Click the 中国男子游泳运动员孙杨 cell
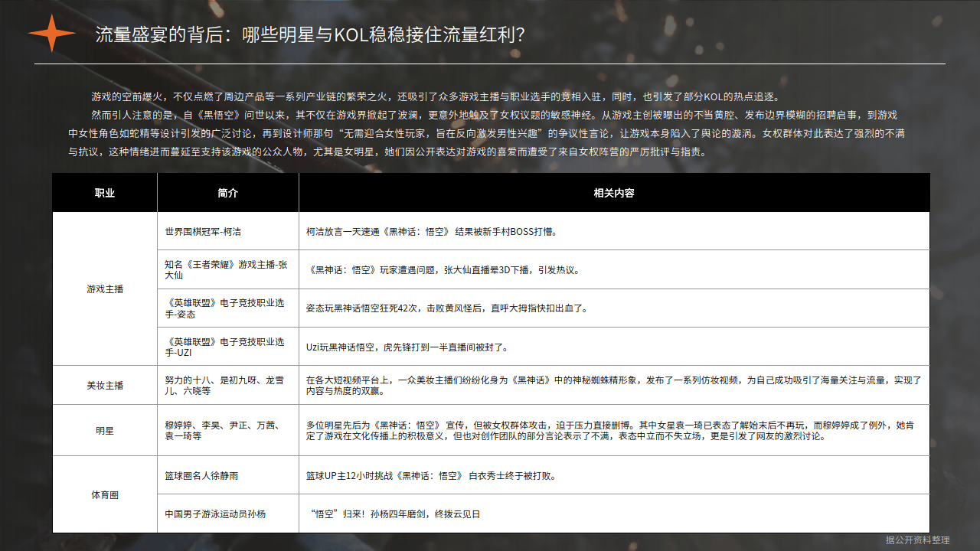980x551 pixels. click(x=228, y=514)
